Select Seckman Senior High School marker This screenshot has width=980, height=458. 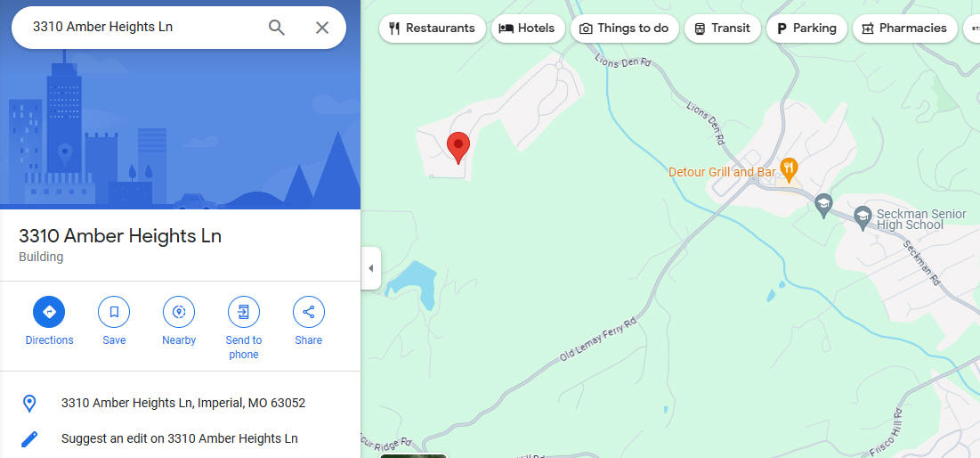tap(863, 217)
